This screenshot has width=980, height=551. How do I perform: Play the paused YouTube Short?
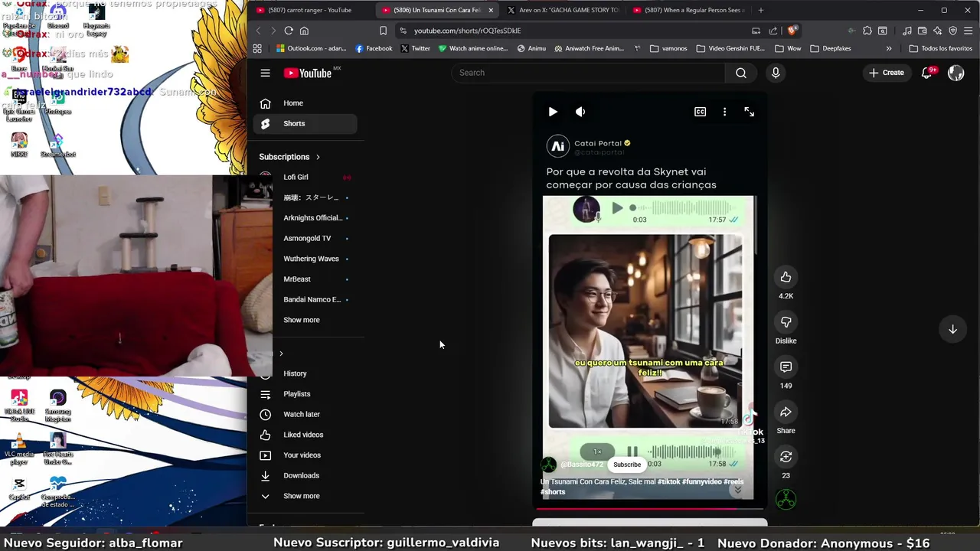tap(553, 112)
